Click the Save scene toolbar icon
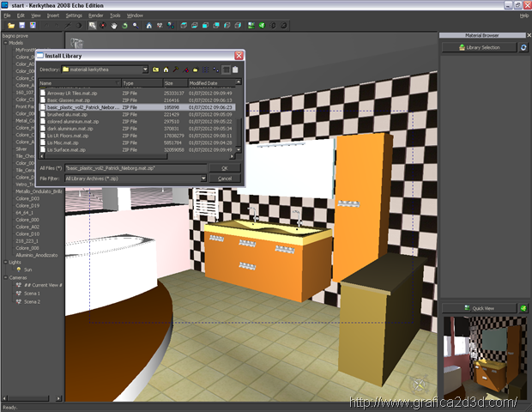532x412 pixels. coord(21,25)
